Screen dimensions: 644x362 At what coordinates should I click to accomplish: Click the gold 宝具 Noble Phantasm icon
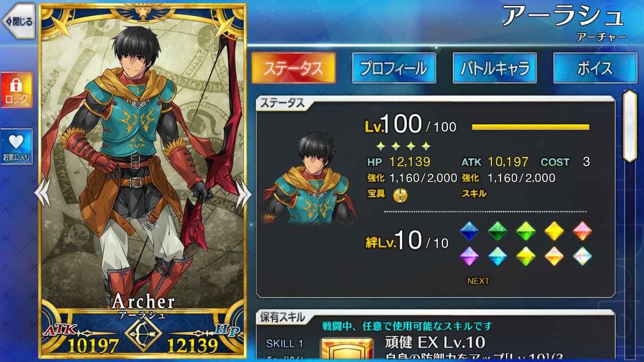click(x=400, y=194)
